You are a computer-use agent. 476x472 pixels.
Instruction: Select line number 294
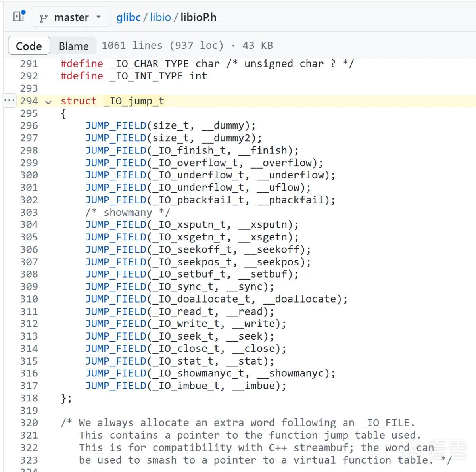pos(29,101)
